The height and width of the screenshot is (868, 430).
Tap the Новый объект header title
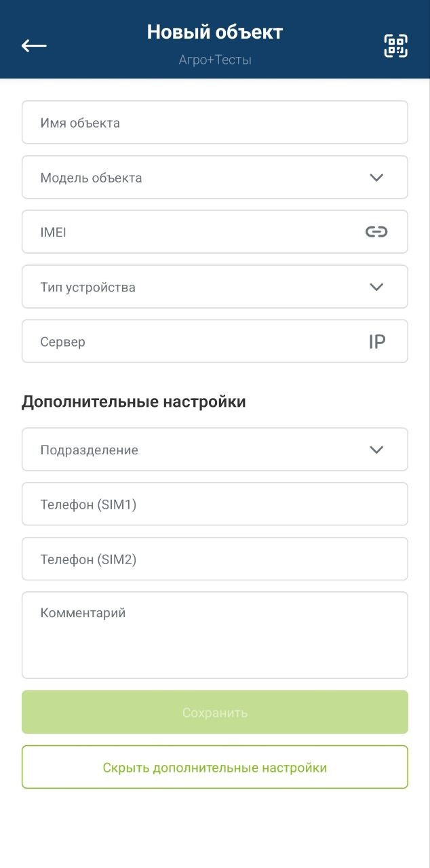point(215,32)
